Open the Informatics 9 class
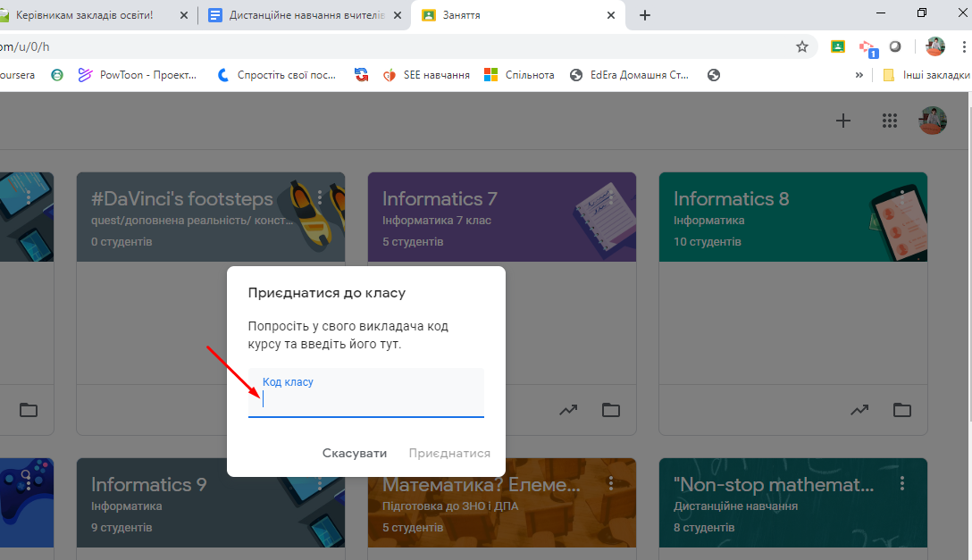Viewport: 972px width, 560px height. pos(149,484)
